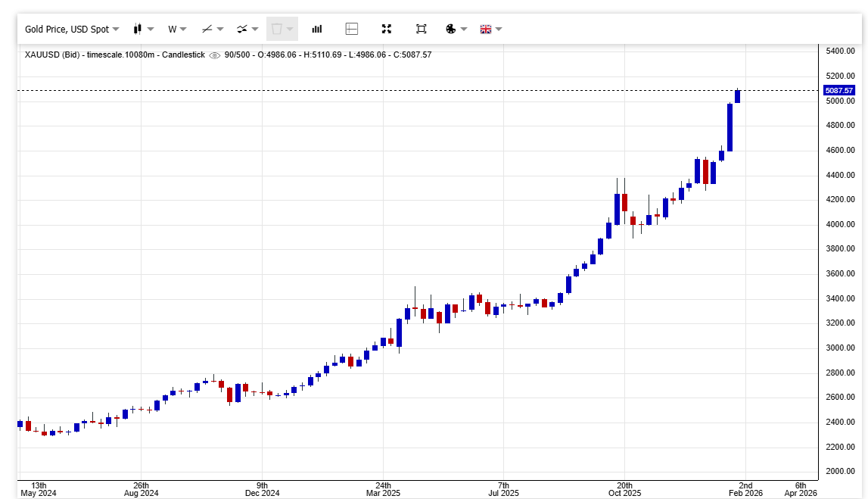Click the 2000.00 price axis label
The height and width of the screenshot is (499, 868).
coord(840,471)
